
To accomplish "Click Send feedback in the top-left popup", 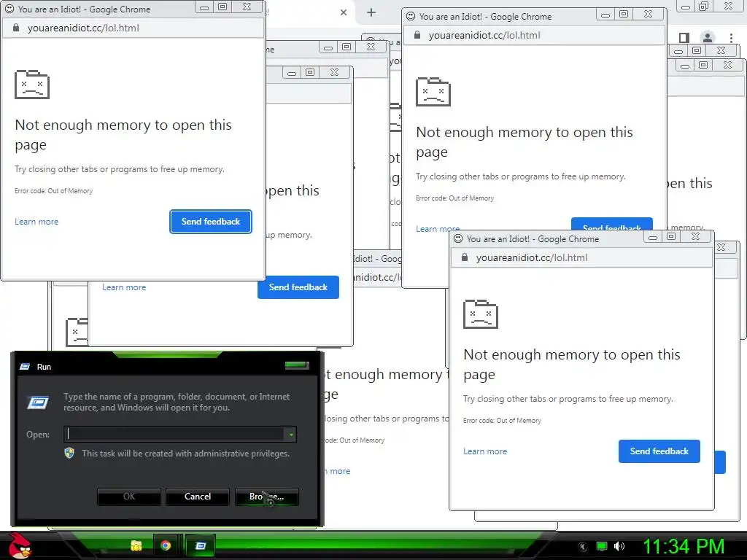I will click(x=211, y=222).
